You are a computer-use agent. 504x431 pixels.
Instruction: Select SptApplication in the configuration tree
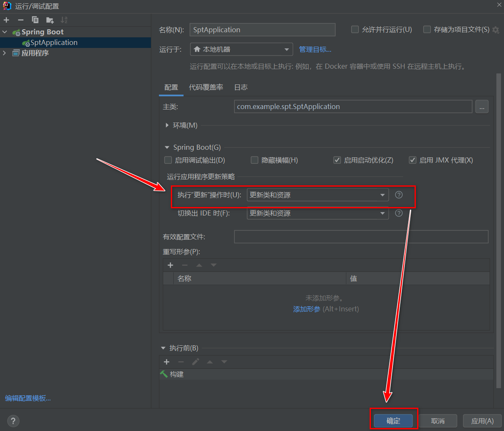click(75, 42)
